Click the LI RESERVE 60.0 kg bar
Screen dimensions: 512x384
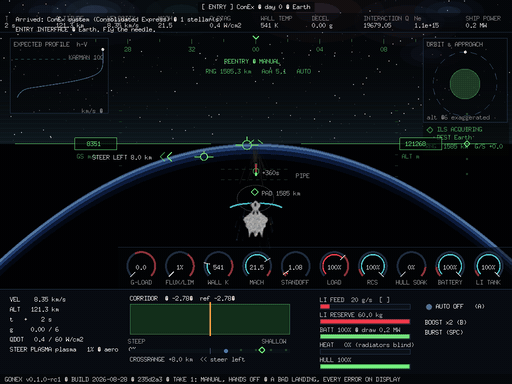(x=365, y=321)
